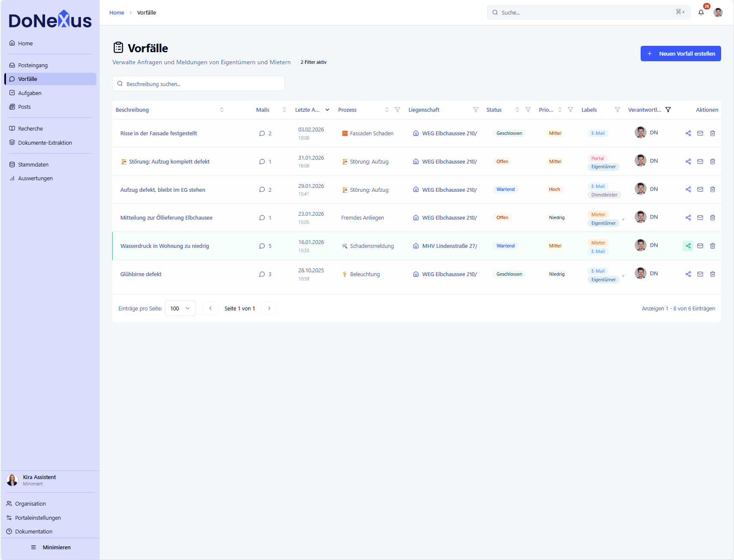Image resolution: width=734 pixels, height=560 pixels.
Task: Open Mitteilung zur Öllieferung Elbchausee entry
Action: [166, 217]
